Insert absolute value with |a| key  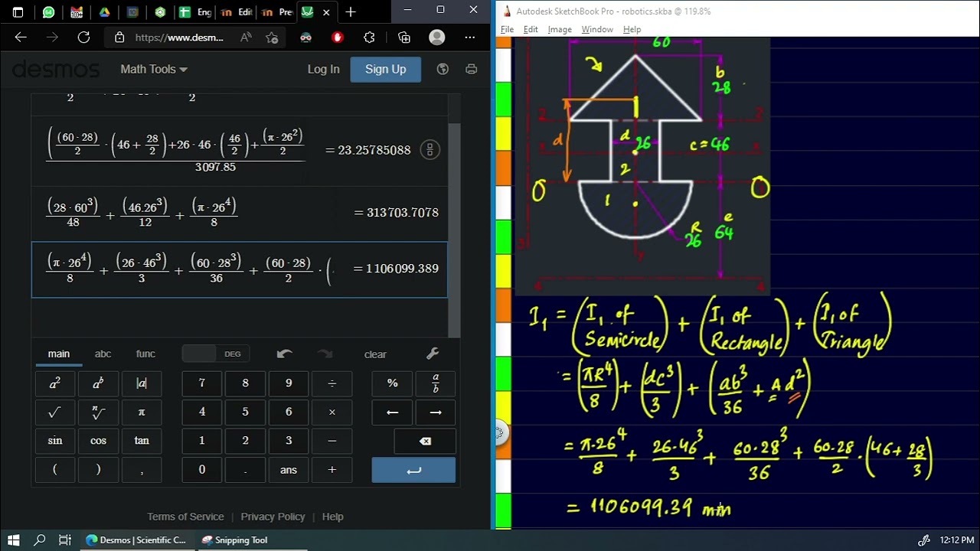pyautogui.click(x=142, y=383)
